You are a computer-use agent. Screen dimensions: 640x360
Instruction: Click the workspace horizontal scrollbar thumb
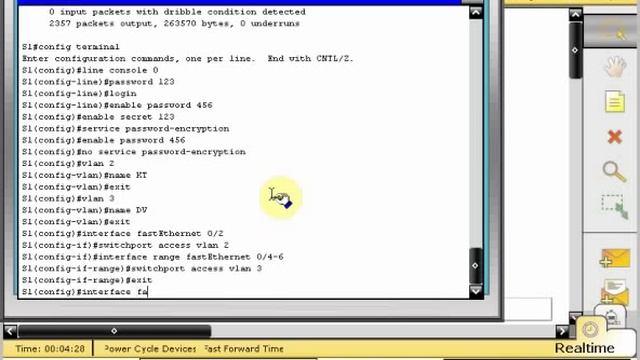tap(114, 331)
